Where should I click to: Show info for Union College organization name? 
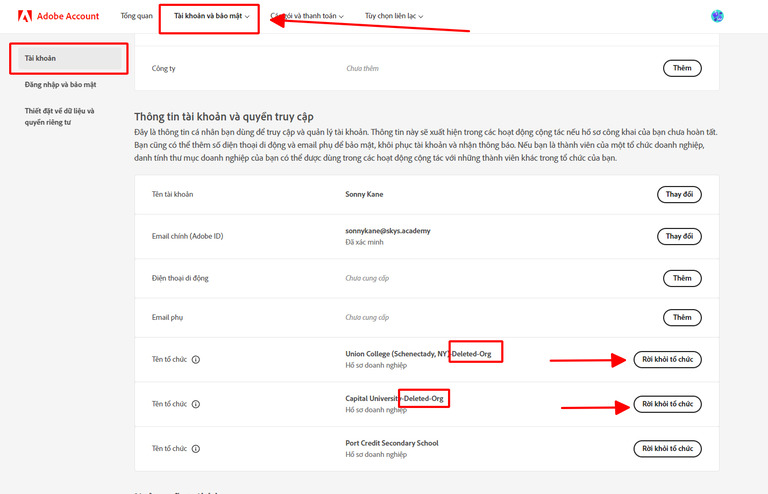pyautogui.click(x=195, y=360)
